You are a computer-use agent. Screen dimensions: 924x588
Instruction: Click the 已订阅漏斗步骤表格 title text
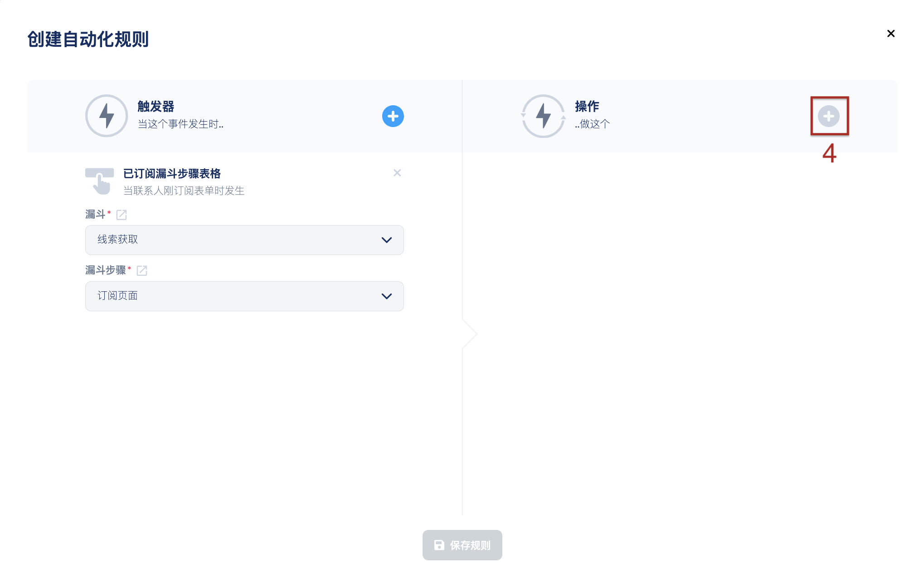[172, 174]
